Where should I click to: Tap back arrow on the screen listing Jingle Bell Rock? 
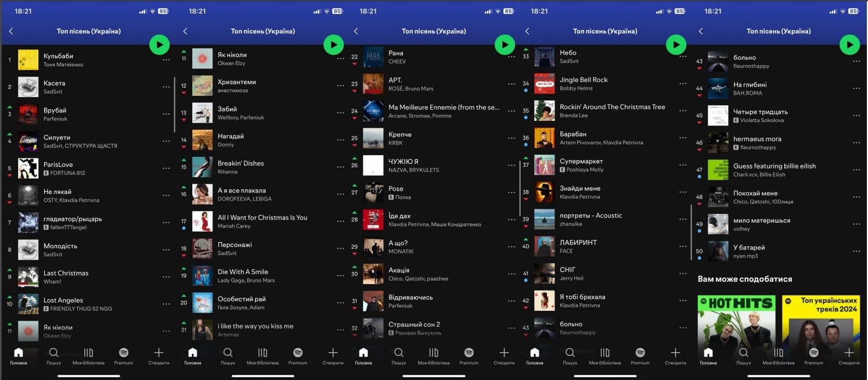pos(527,31)
